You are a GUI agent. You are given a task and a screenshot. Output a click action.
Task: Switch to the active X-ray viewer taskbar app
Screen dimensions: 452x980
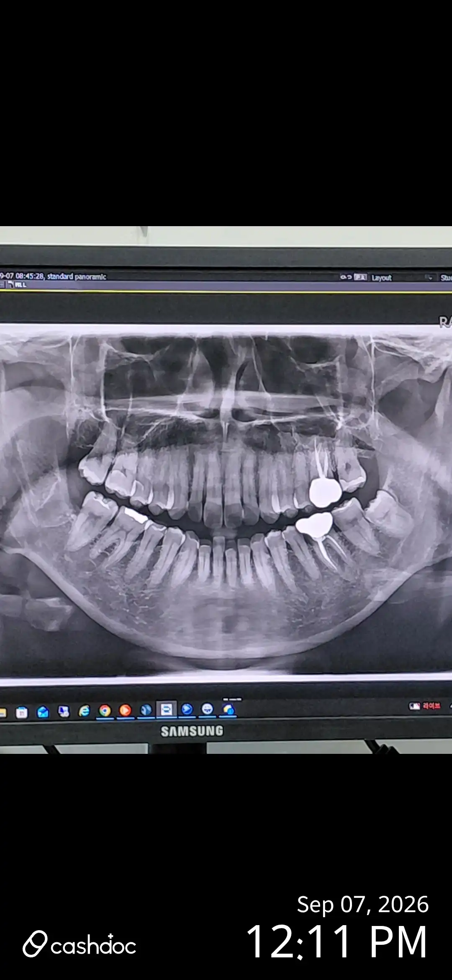point(166,709)
